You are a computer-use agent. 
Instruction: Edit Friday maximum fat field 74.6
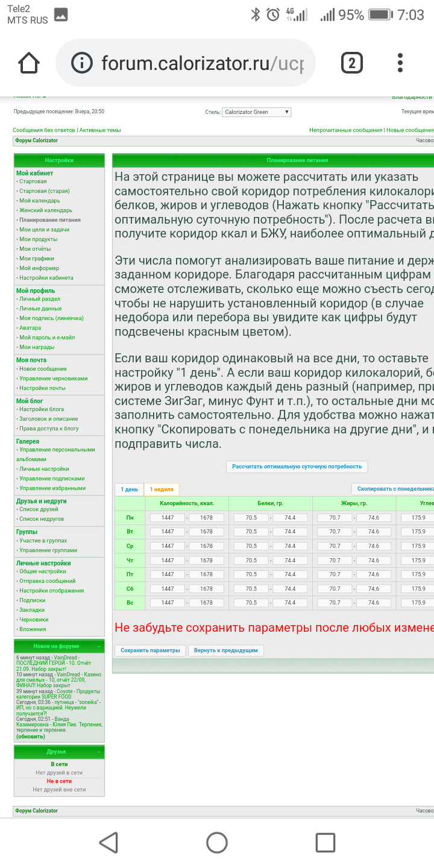point(374,574)
